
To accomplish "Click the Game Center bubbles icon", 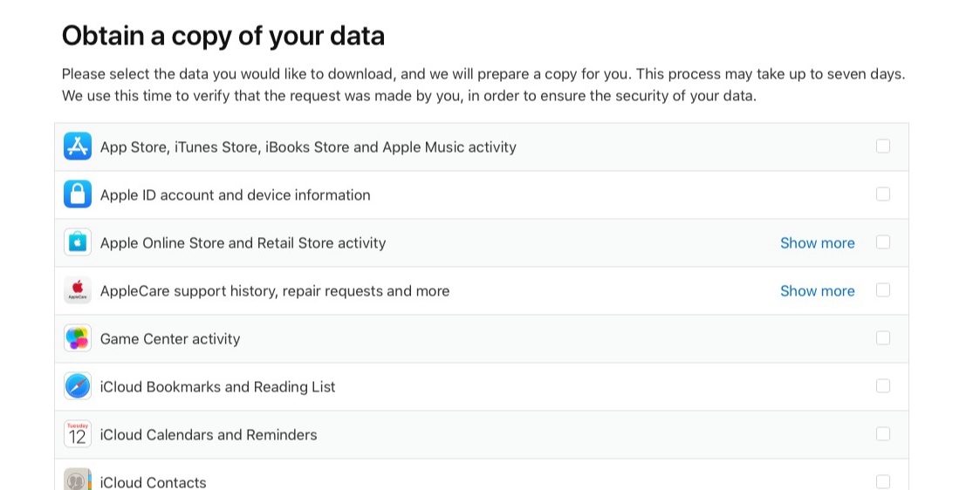I will click(x=78, y=338).
